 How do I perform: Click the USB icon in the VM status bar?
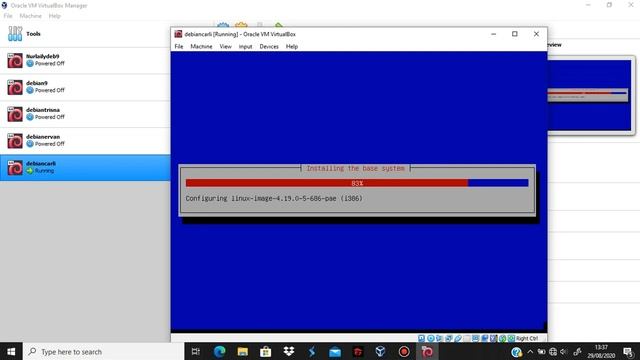[x=458, y=338]
